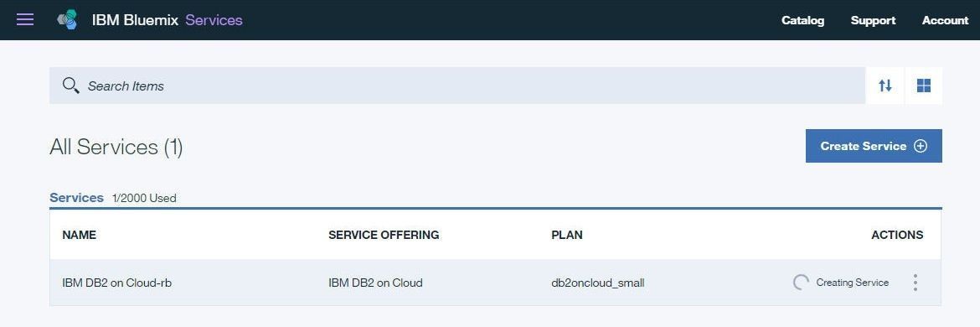This screenshot has height=327, width=980.
Task: Open the Support menu
Action: (x=873, y=21)
